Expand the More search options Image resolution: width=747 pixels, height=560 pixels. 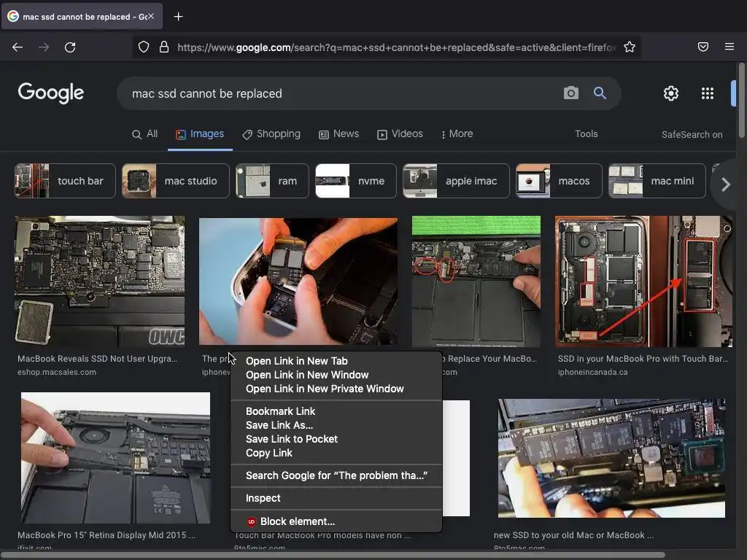pyautogui.click(x=457, y=134)
